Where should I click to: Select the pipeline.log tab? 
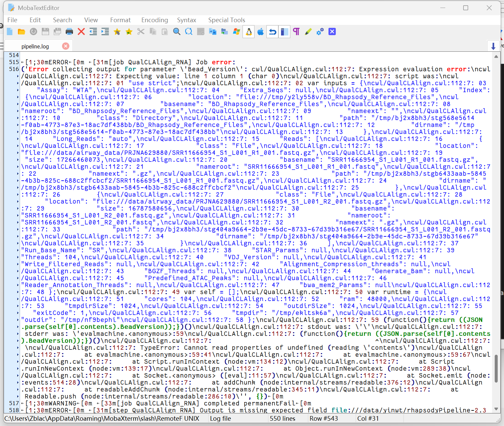(35, 46)
